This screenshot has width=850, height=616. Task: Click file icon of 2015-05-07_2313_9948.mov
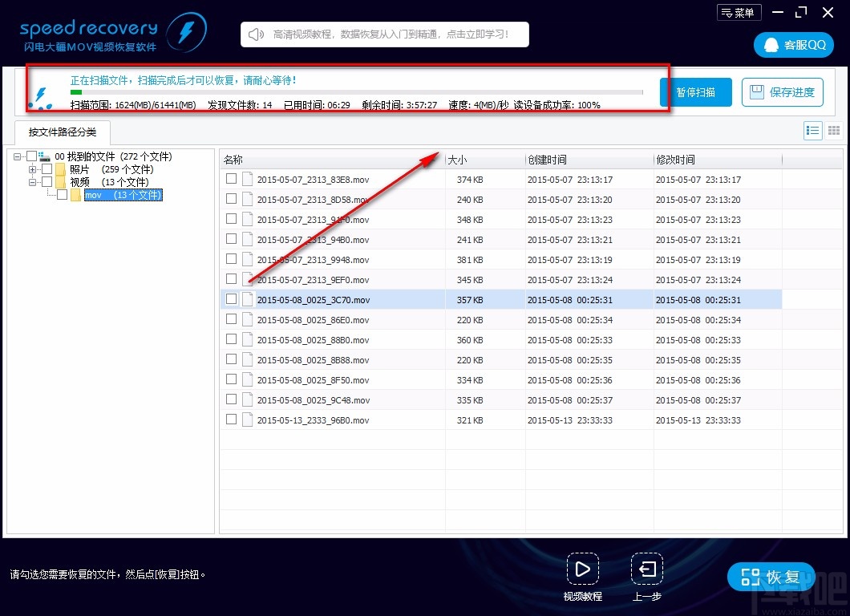coord(248,259)
